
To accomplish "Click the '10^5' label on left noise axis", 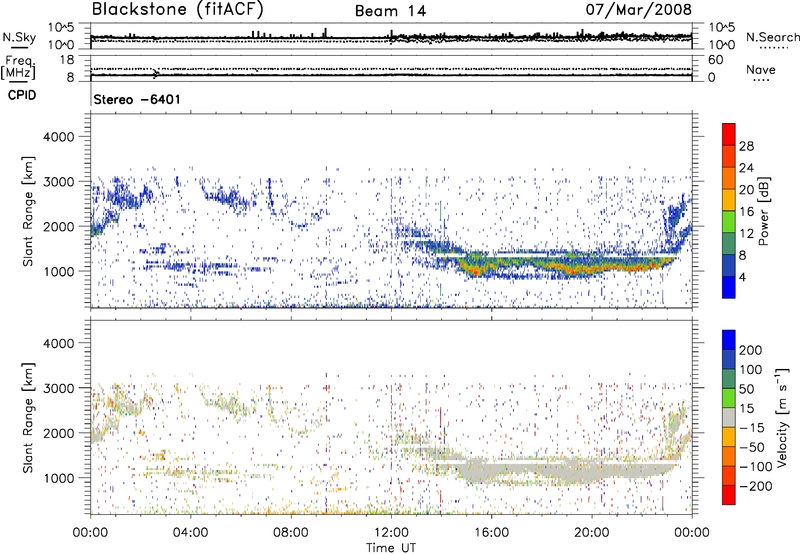I will (x=61, y=27).
